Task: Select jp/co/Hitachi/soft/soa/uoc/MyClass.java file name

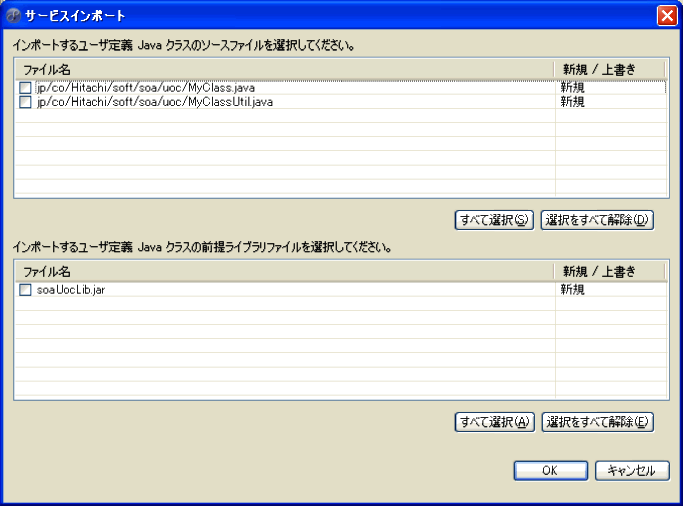Action: [145, 88]
